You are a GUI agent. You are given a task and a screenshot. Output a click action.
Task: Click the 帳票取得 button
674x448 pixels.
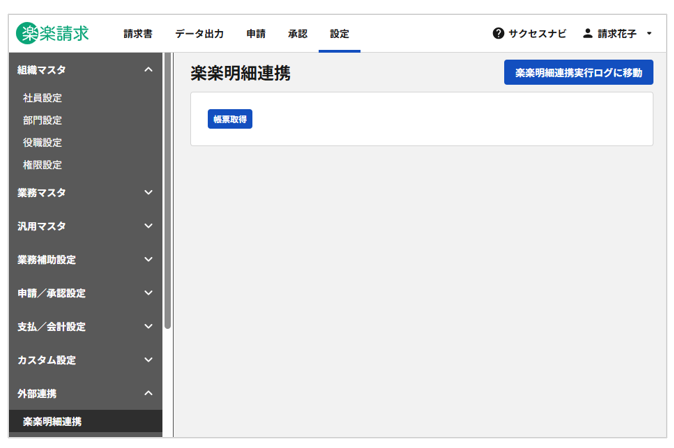(230, 119)
